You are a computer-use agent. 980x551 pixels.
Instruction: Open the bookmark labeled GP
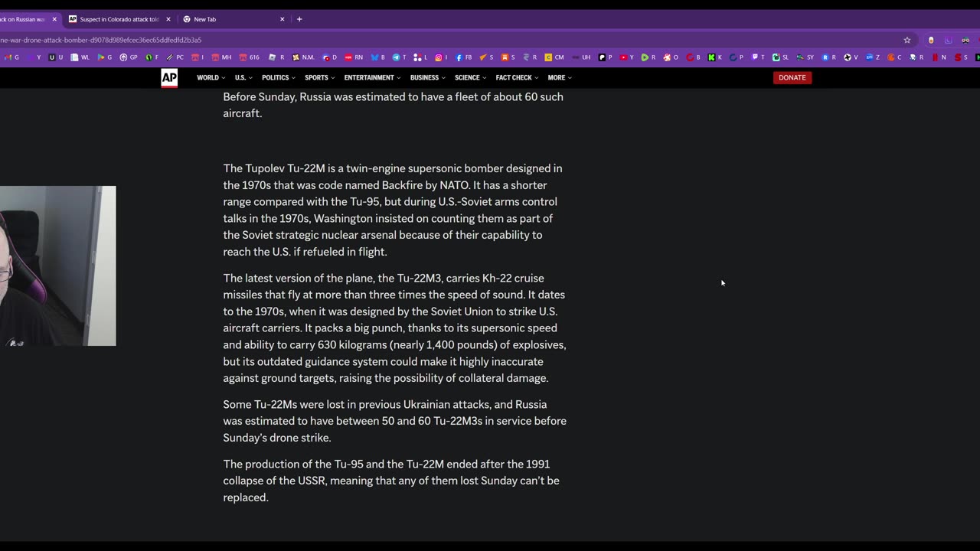(x=129, y=57)
